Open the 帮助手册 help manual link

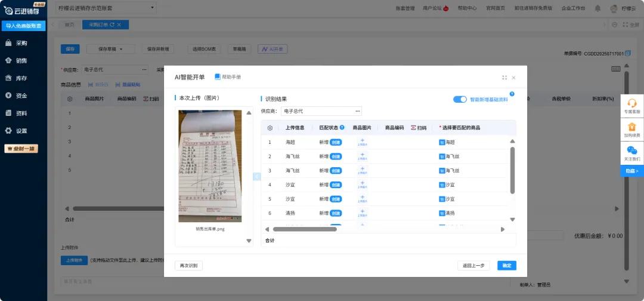pos(228,77)
